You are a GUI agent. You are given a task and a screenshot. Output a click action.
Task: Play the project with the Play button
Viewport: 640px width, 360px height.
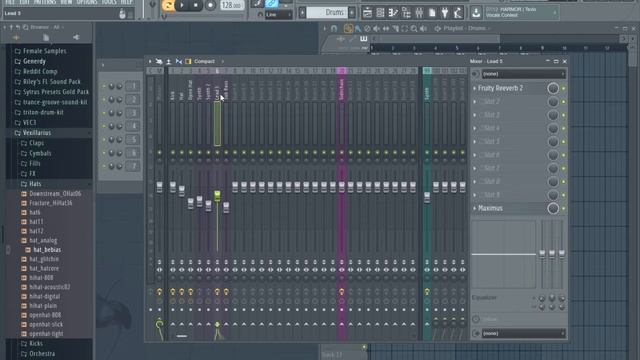click(182, 5)
